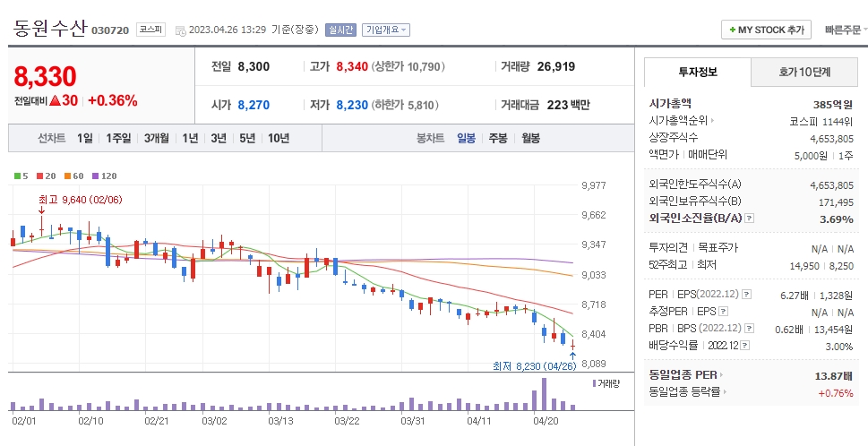868x446 pixels.
Task: Click the red up-triangle next to 전일대비 30
Action: point(55,100)
